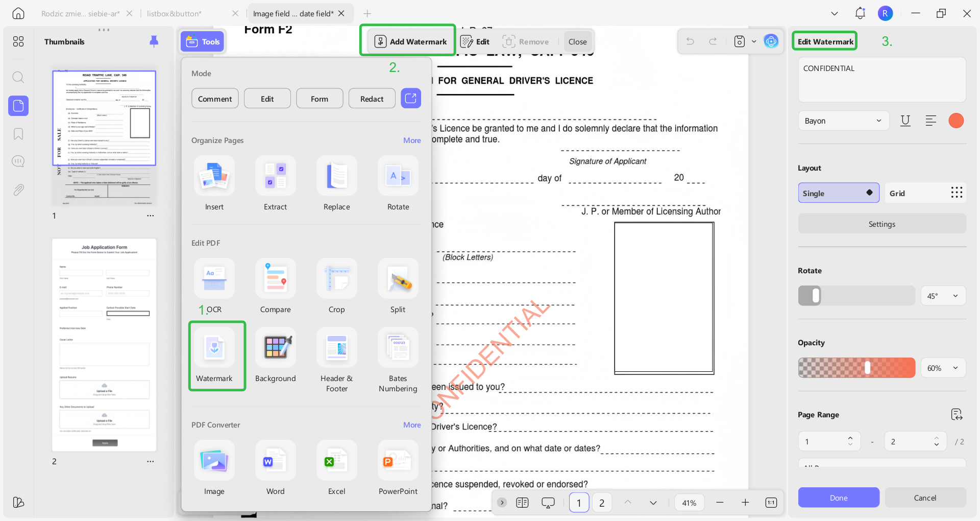The image size is (980, 521).
Task: Convert PDF to Word
Action: coord(276,468)
